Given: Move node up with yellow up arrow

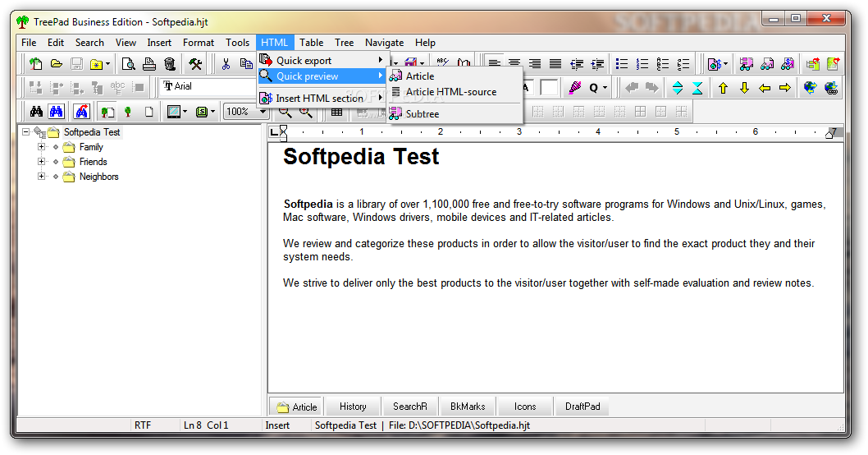Looking at the screenshot, I should pyautogui.click(x=723, y=88).
